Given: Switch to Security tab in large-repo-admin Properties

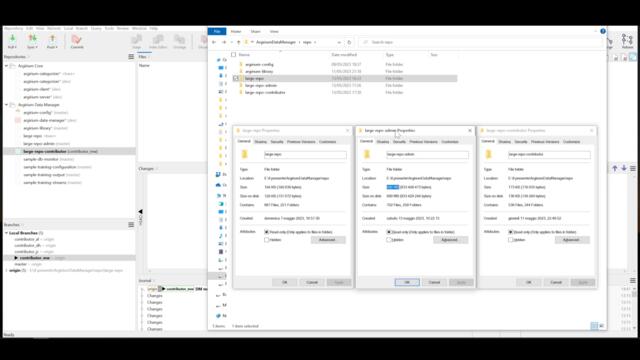Looking at the screenshot, I should pyautogui.click(x=399, y=142).
